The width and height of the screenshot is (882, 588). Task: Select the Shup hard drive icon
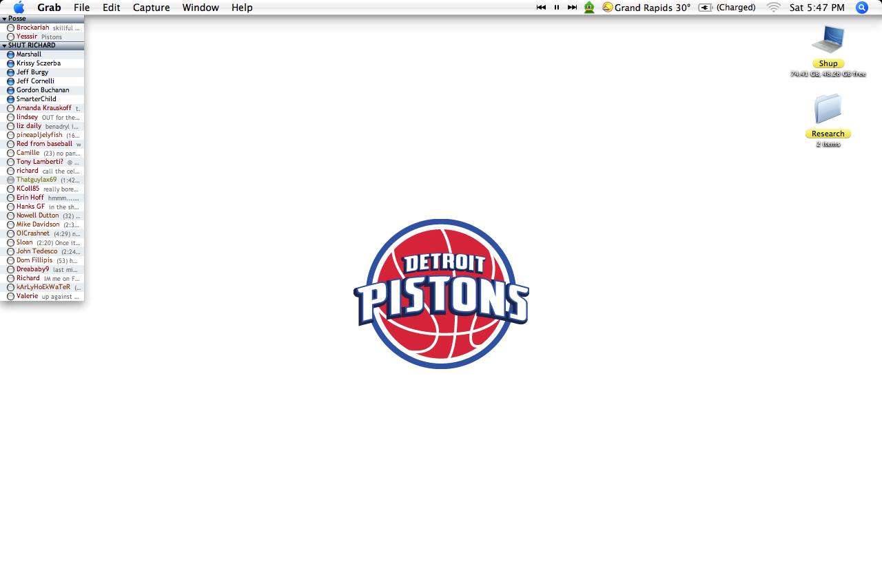(828, 40)
